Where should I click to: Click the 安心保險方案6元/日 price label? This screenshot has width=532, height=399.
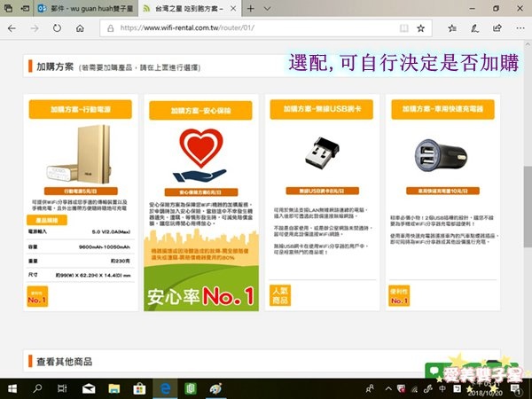(x=201, y=192)
